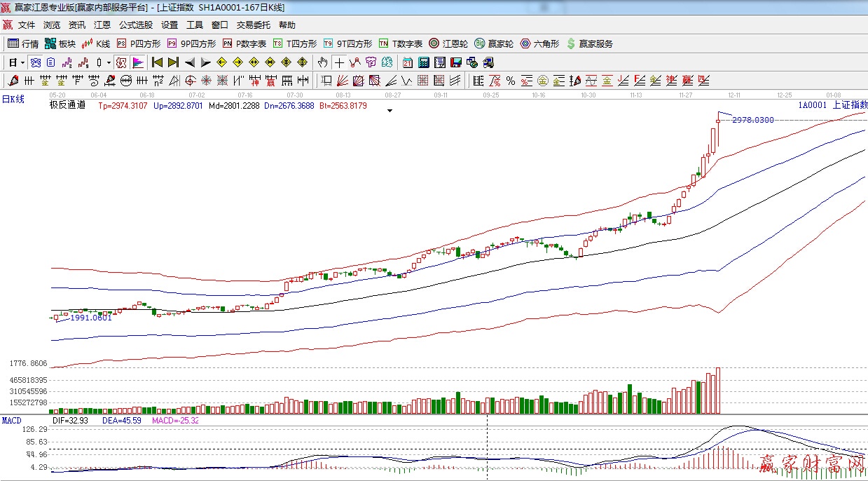Open the calendar icon in toolbar

click(408, 62)
